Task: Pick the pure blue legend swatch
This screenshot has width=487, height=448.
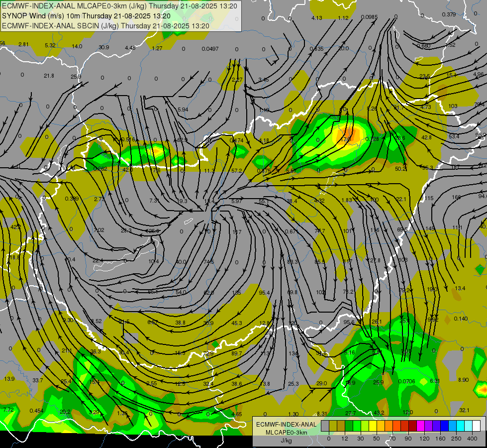Action: pos(444,426)
